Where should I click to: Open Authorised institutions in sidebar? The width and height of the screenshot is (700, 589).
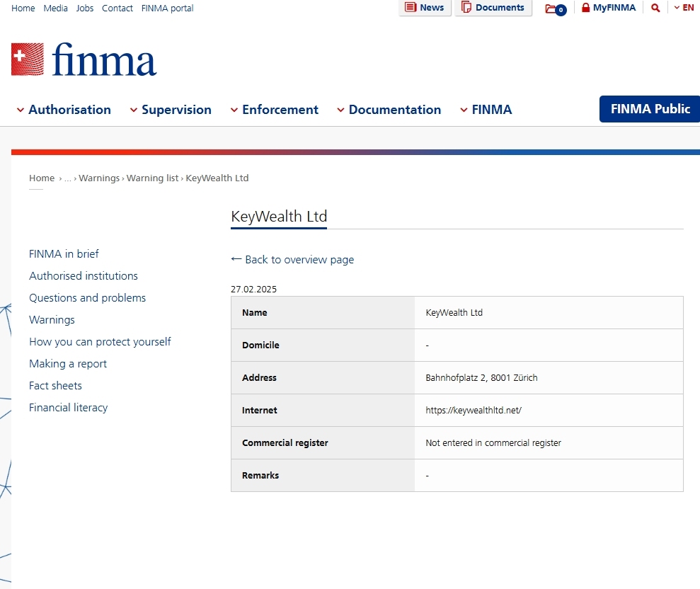tap(84, 276)
